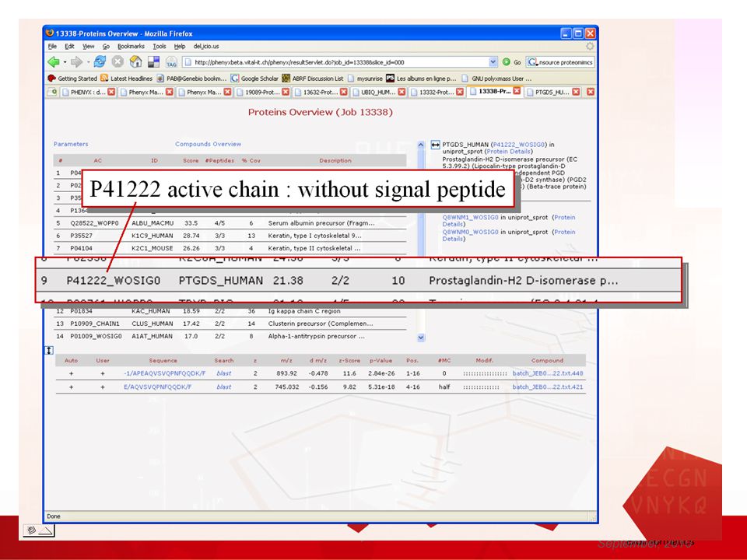The image size is (747, 560).
Task: Open the Go menu
Action: point(106,46)
